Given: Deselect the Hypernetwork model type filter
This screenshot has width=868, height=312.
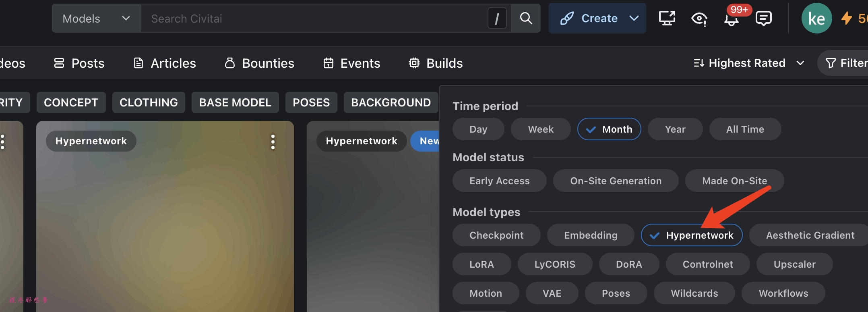Looking at the screenshot, I should (x=692, y=235).
